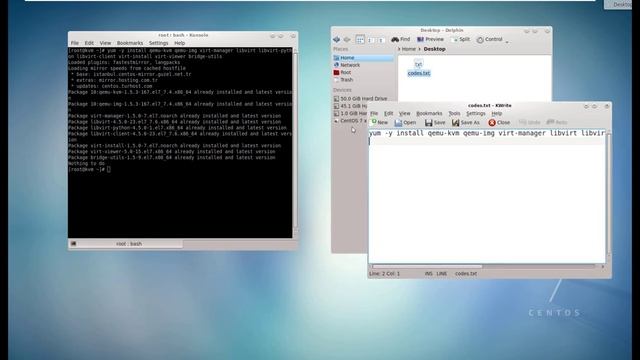Click right arrow of KWrite horizontal scrollbar

[603, 267]
